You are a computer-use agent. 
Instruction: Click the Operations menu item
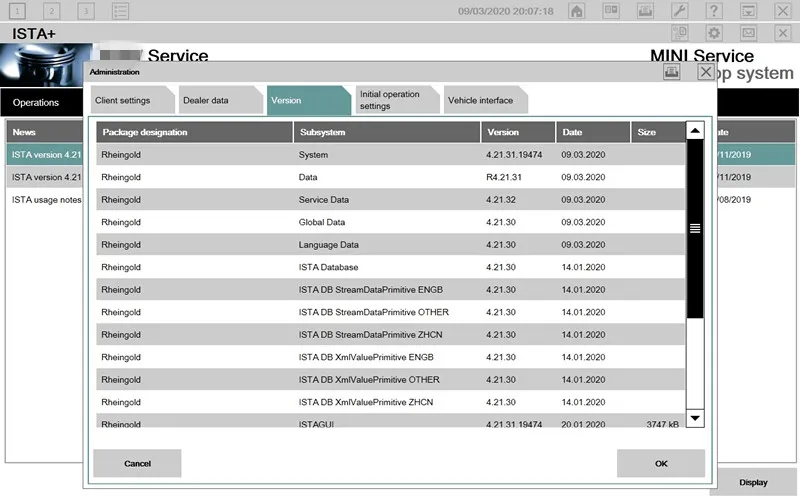36,103
